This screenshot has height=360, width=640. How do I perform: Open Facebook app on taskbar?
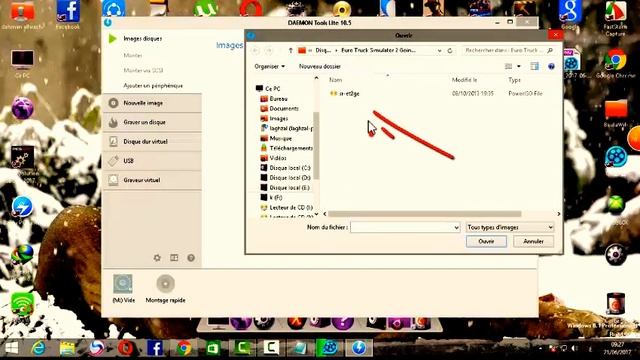(155, 348)
